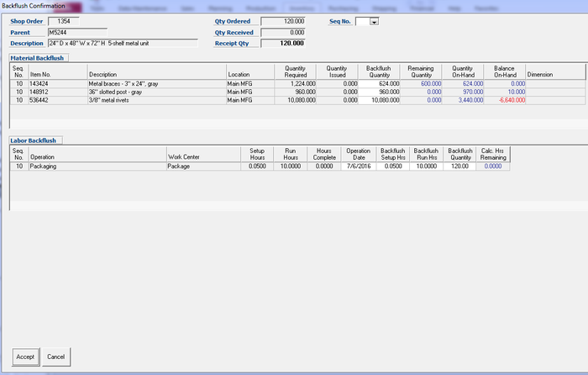Select the Labor Backflush tab
The width and height of the screenshot is (588, 375).
34,140
